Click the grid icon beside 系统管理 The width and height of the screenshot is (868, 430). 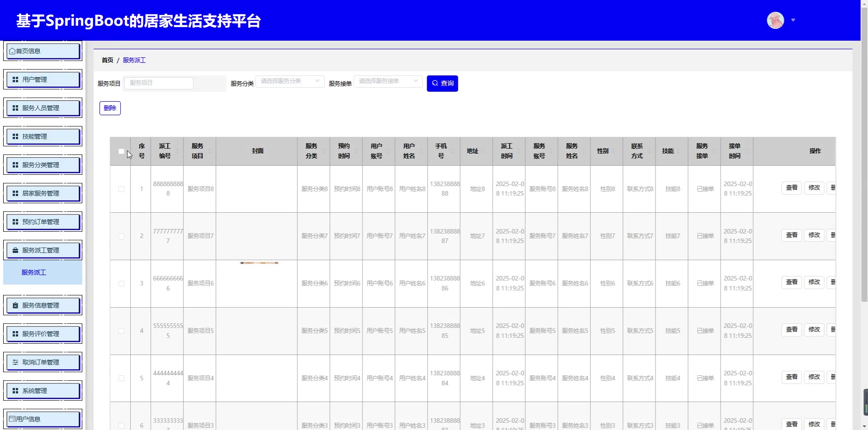(15, 391)
